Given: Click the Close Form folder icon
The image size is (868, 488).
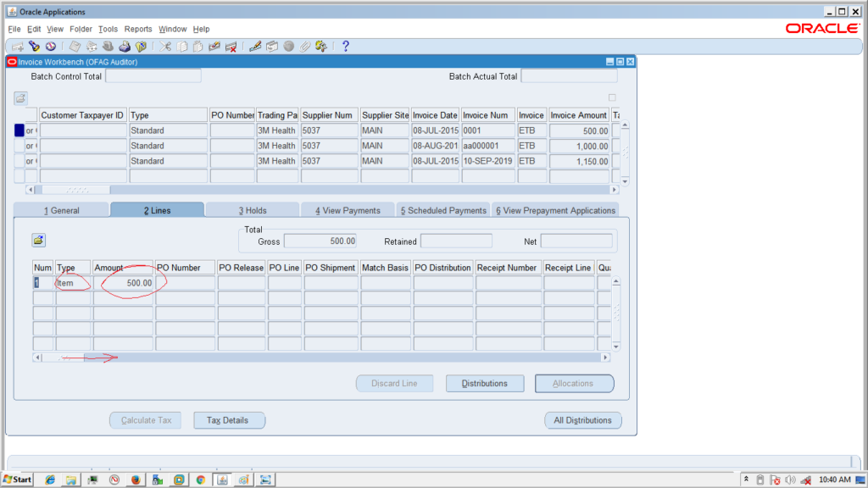Looking at the screenshot, I should (142, 47).
